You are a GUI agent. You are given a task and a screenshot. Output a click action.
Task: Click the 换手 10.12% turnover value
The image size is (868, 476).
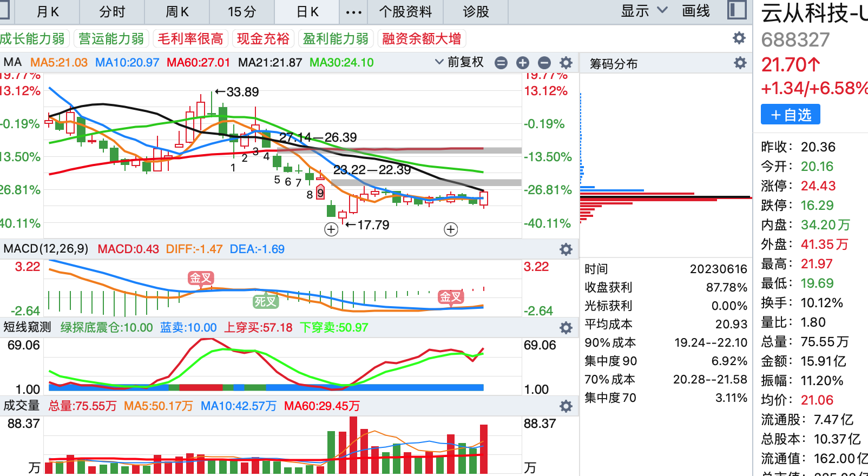point(822,303)
